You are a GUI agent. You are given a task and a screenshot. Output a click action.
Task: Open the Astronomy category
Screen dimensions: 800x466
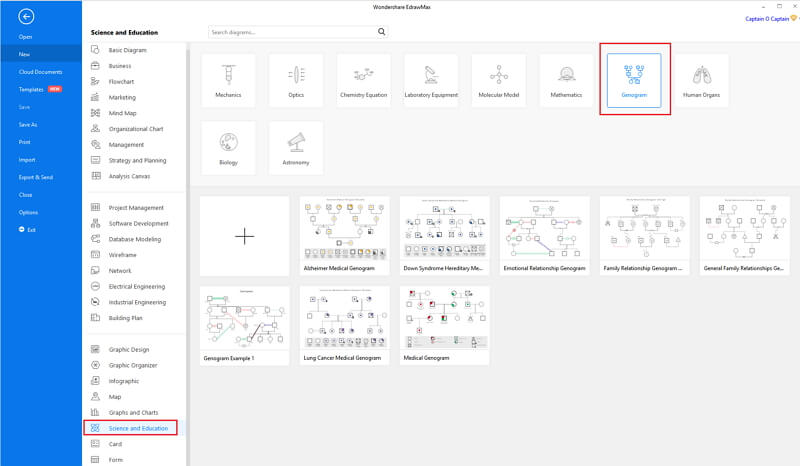(296, 148)
